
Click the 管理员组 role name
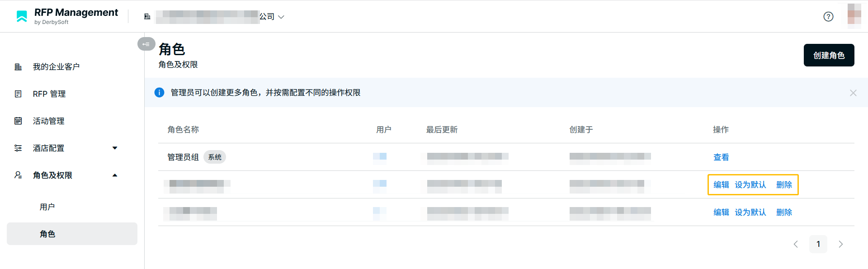183,157
